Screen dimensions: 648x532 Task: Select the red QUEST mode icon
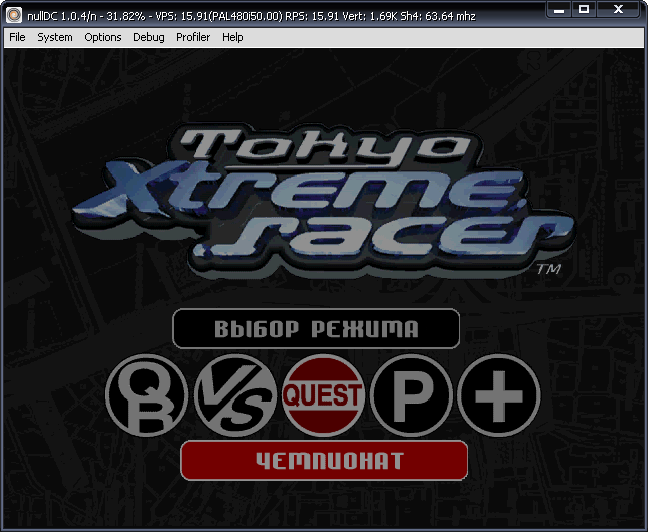tap(323, 396)
